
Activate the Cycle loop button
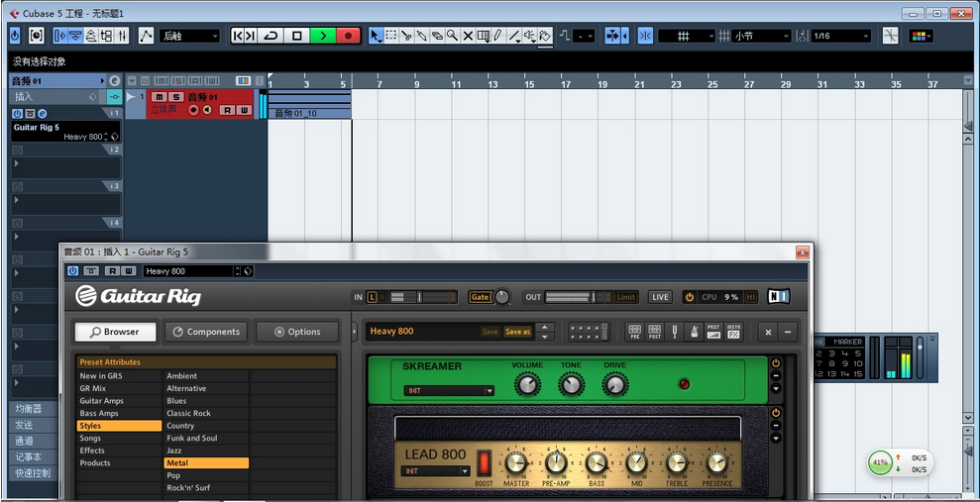click(x=270, y=36)
